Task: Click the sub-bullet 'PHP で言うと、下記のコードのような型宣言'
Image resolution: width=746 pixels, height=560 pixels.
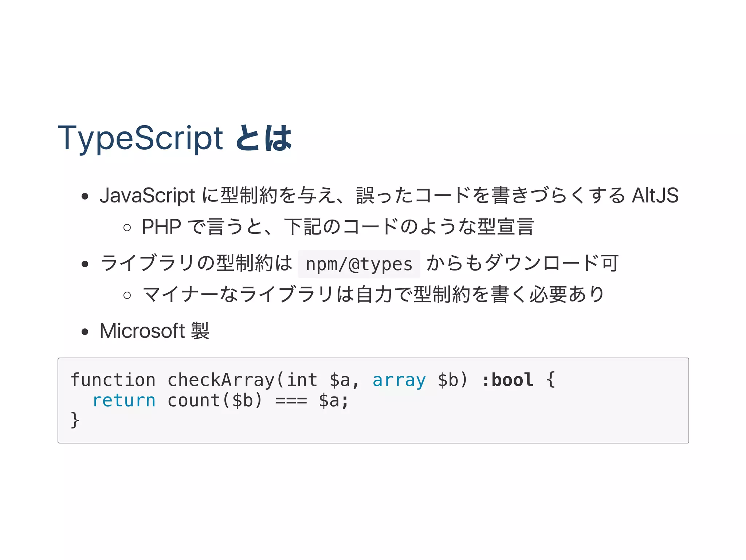Action: tap(338, 226)
